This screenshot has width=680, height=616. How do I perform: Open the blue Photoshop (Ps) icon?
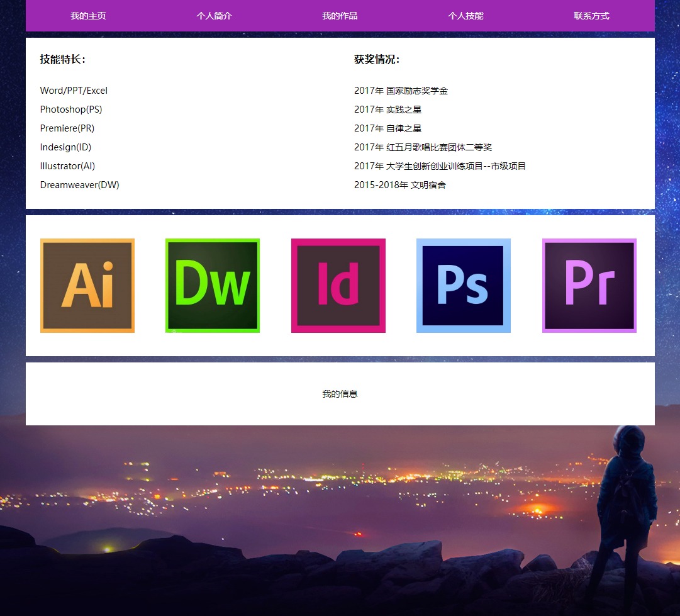point(464,286)
